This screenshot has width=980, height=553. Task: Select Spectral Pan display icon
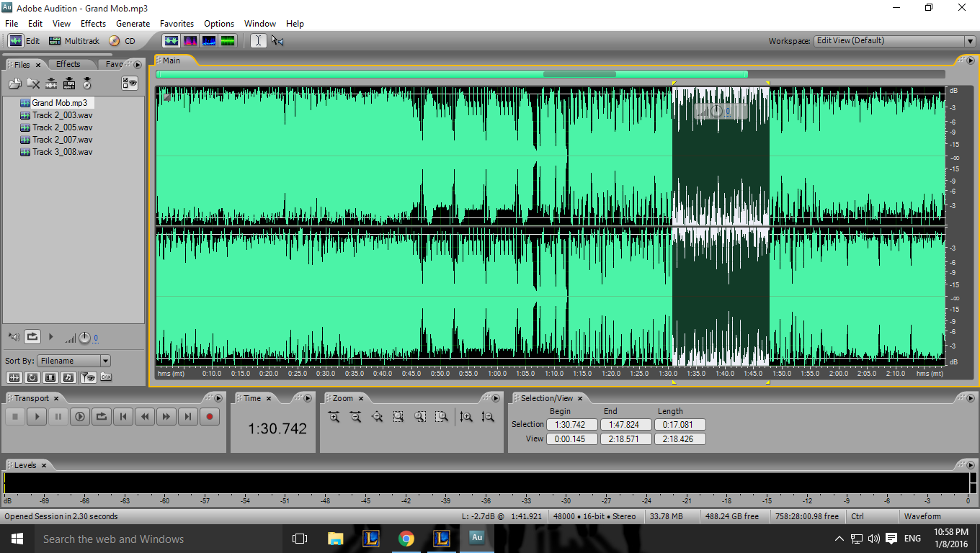[x=209, y=41]
